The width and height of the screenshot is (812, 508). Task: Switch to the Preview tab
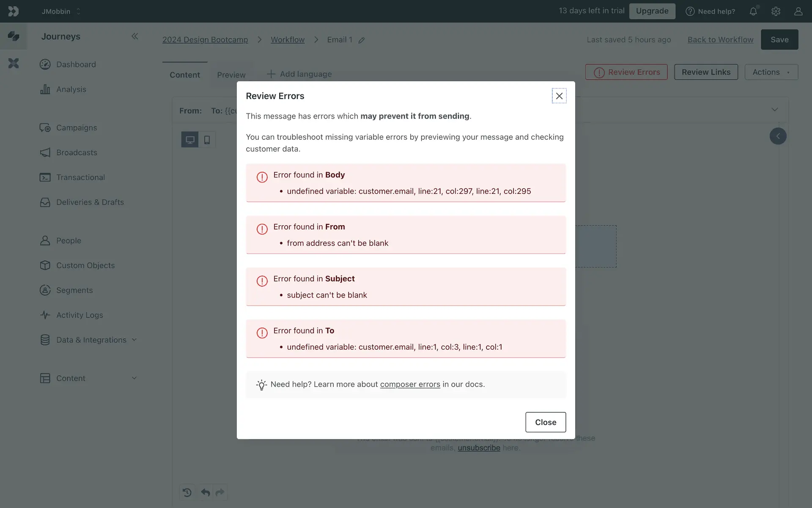[231, 75]
